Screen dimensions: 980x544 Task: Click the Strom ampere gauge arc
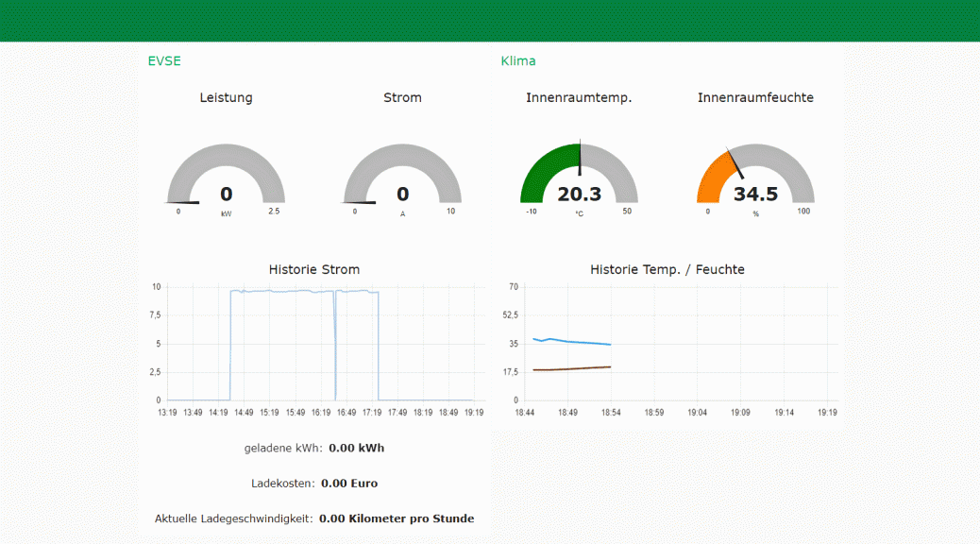[x=402, y=155]
